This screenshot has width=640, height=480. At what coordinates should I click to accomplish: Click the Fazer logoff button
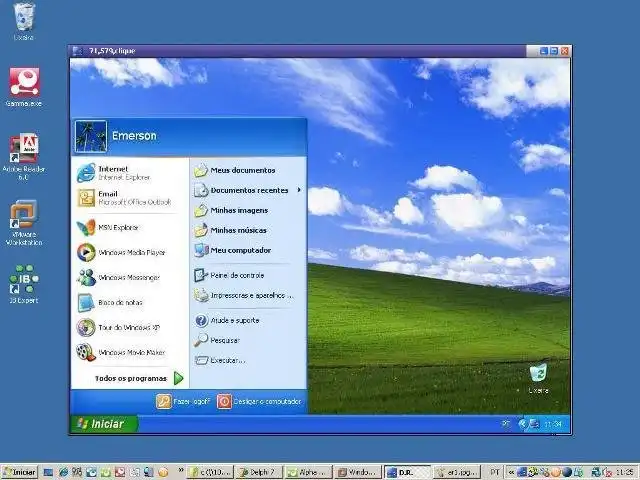tap(183, 402)
